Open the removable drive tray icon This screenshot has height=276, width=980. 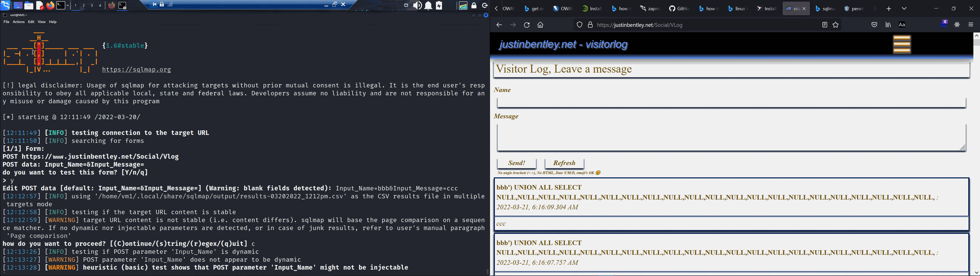tap(406, 5)
